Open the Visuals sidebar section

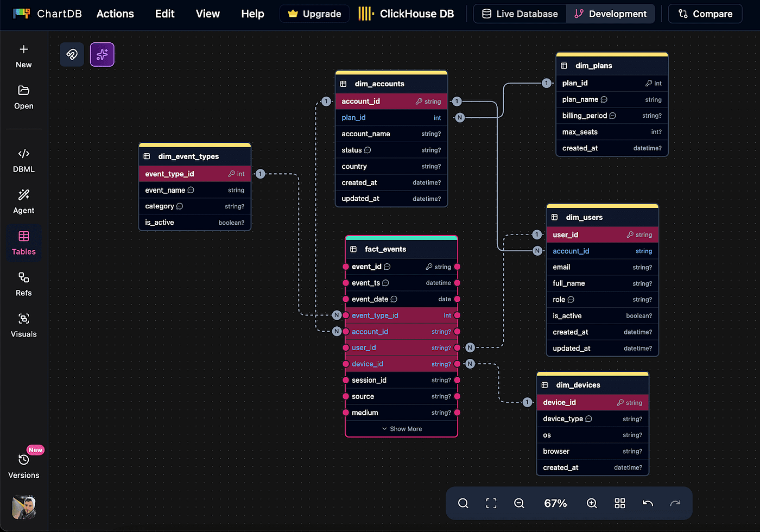(x=24, y=326)
